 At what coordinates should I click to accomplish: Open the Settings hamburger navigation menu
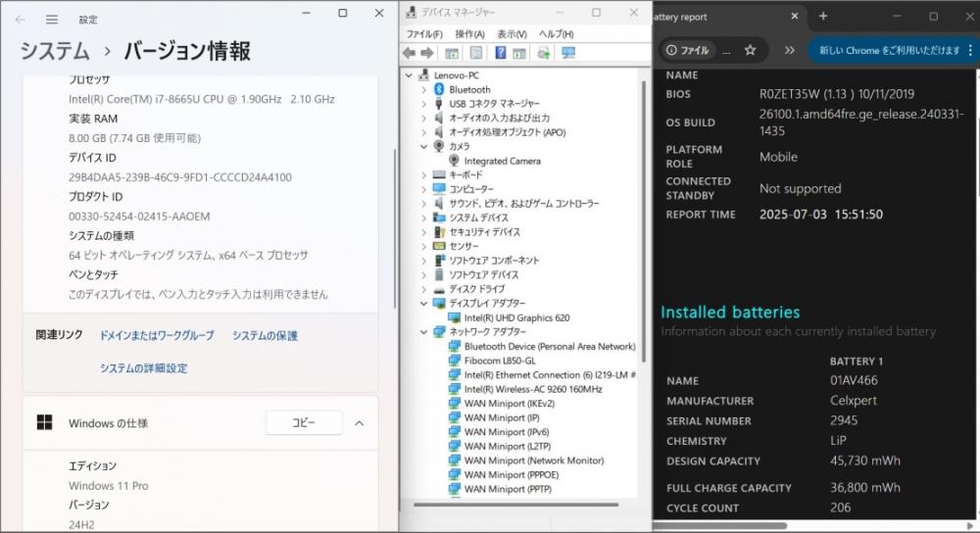(x=52, y=20)
